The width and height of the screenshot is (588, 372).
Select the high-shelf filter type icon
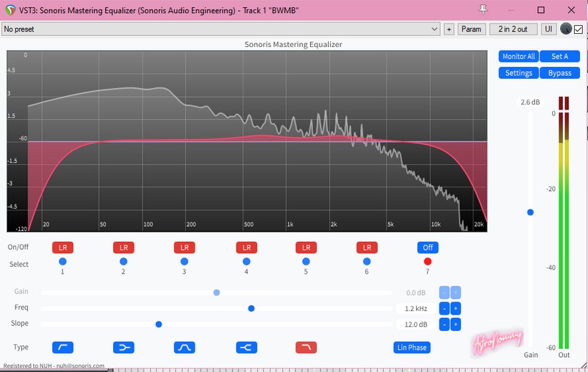(246, 347)
